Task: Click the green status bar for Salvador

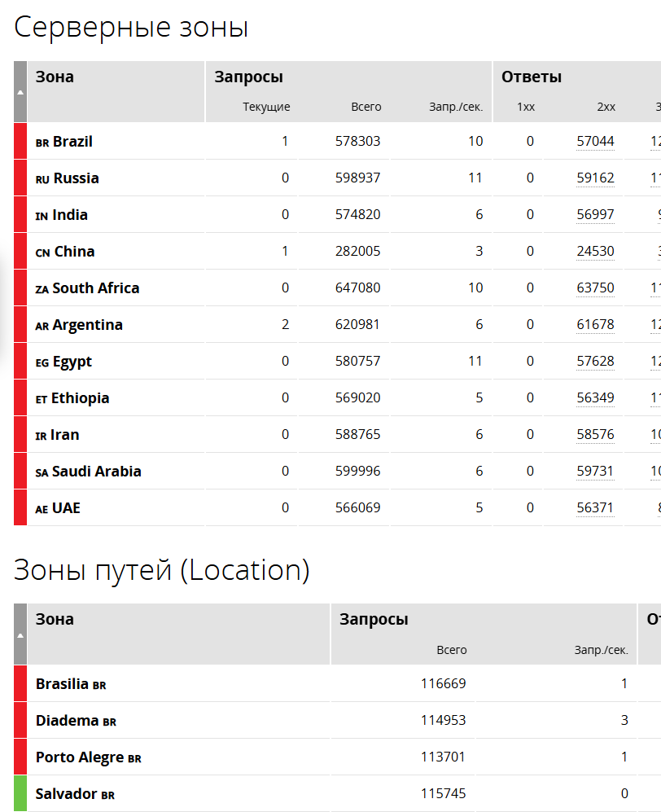Action: [20, 793]
